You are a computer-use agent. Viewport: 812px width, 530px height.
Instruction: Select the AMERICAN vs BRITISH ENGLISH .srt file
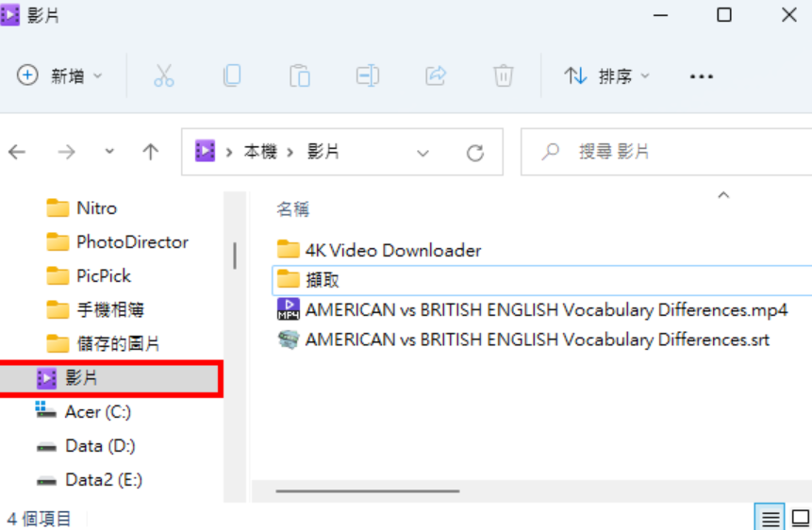(x=523, y=340)
